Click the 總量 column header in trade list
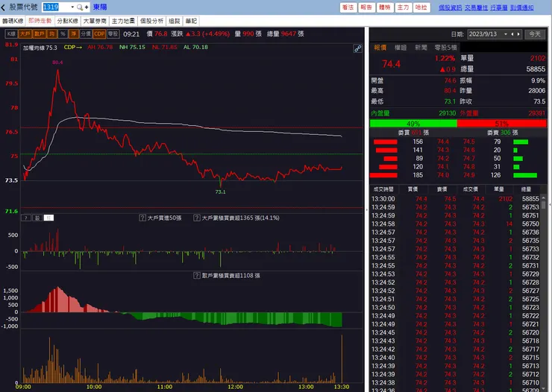The image size is (552, 392). (x=527, y=189)
